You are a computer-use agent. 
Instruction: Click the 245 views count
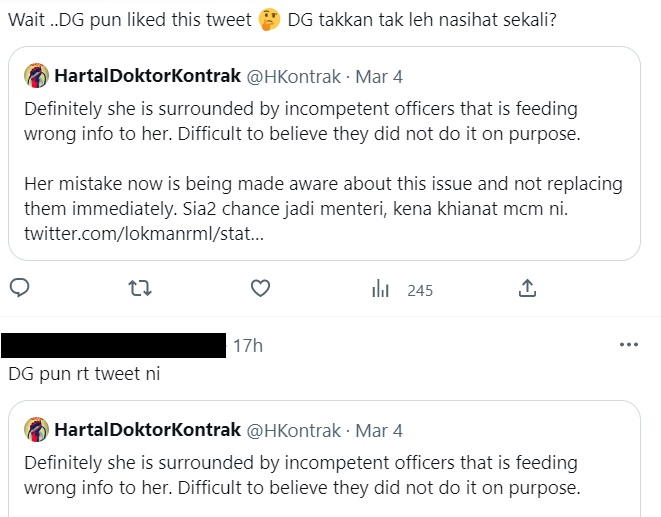point(420,290)
